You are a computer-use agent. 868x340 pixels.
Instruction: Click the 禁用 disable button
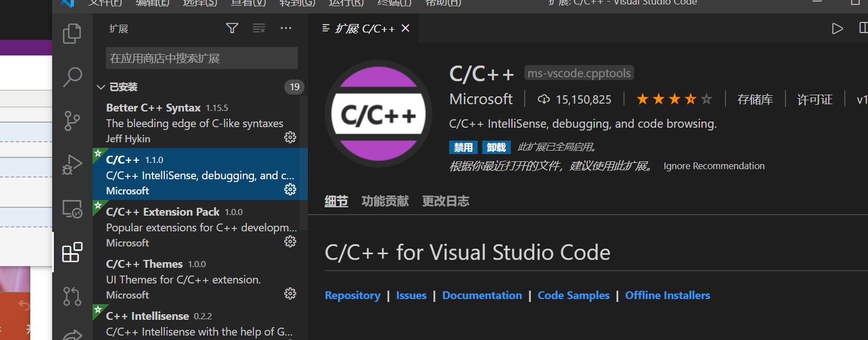(463, 147)
